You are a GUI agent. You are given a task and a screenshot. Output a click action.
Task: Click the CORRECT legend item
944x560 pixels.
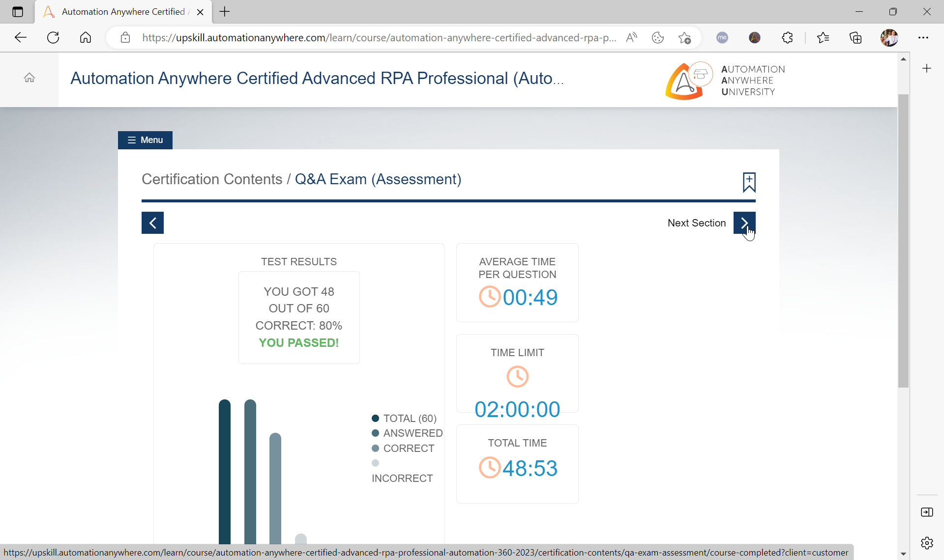[x=403, y=448]
